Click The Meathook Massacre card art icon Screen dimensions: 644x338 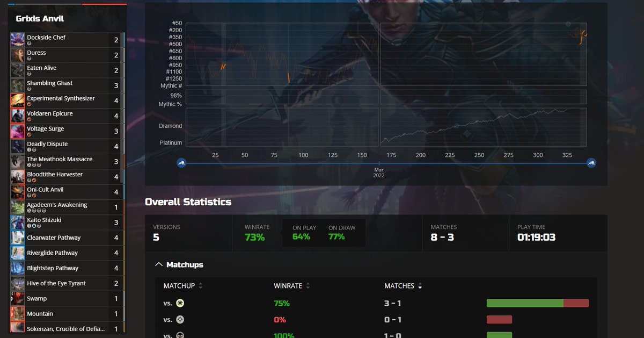click(18, 162)
